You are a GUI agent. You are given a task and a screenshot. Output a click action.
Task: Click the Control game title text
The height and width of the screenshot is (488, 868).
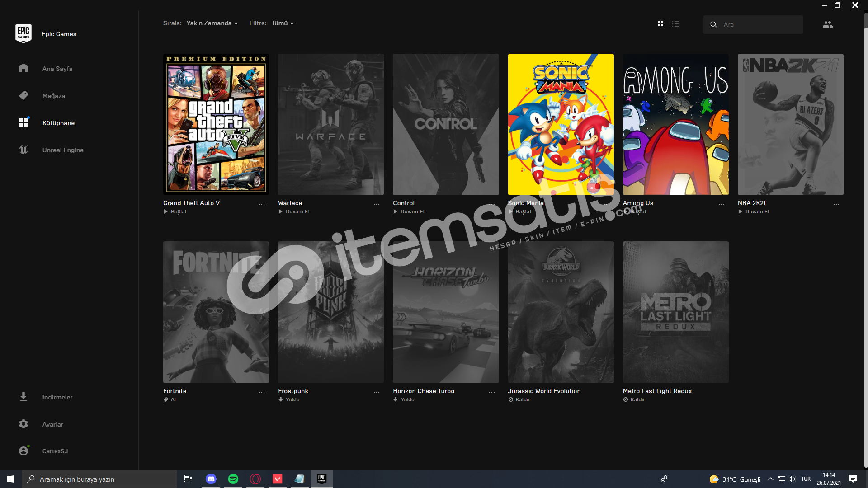pos(404,203)
